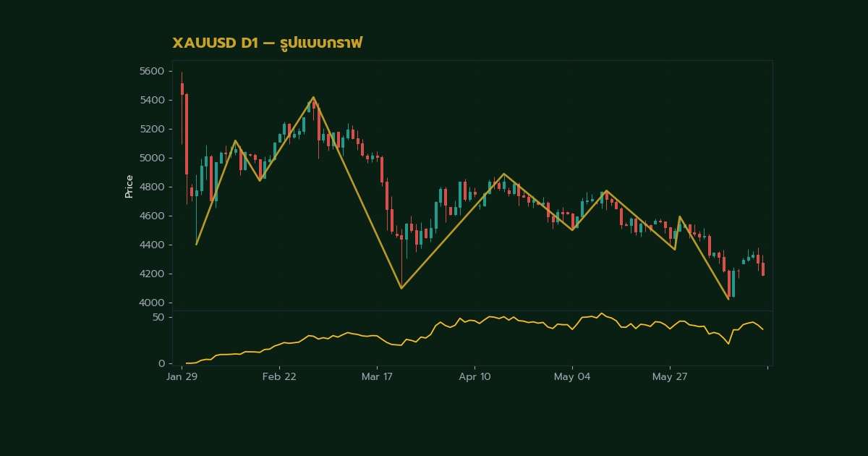Click the 'Mar 17' date label
This screenshot has width=868, height=456.
pos(377,377)
